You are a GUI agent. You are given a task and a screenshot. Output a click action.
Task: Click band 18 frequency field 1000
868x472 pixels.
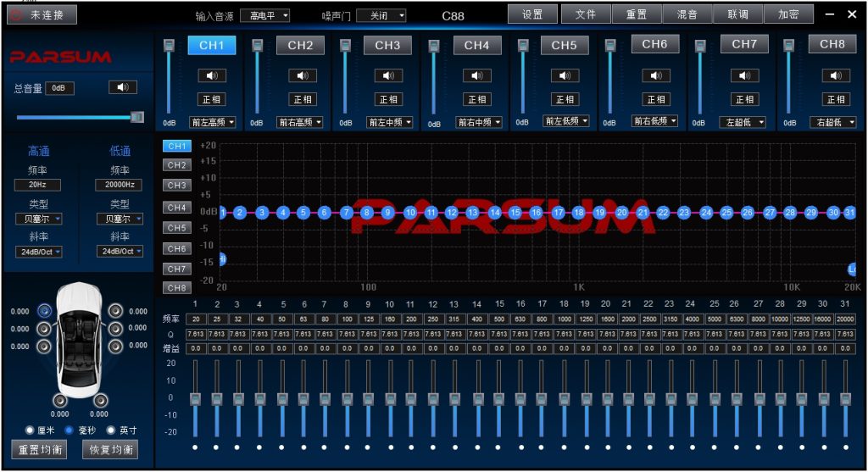coord(564,319)
